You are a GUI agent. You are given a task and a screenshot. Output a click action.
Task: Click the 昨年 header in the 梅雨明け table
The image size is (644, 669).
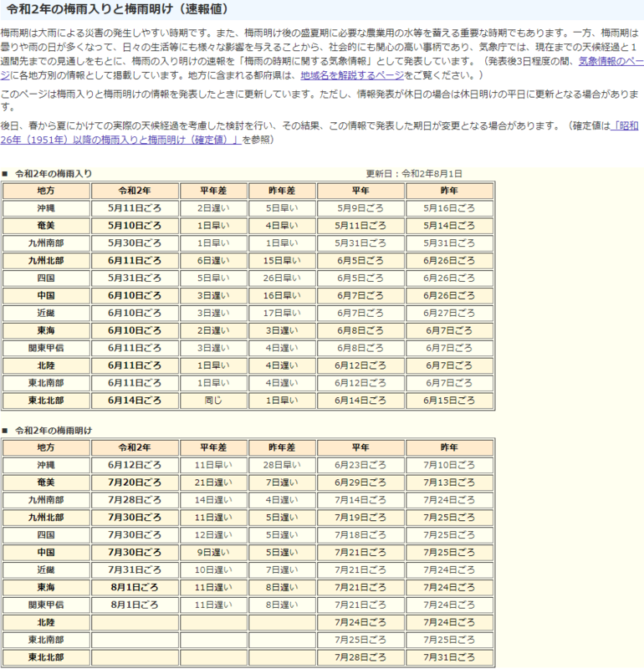(x=449, y=447)
